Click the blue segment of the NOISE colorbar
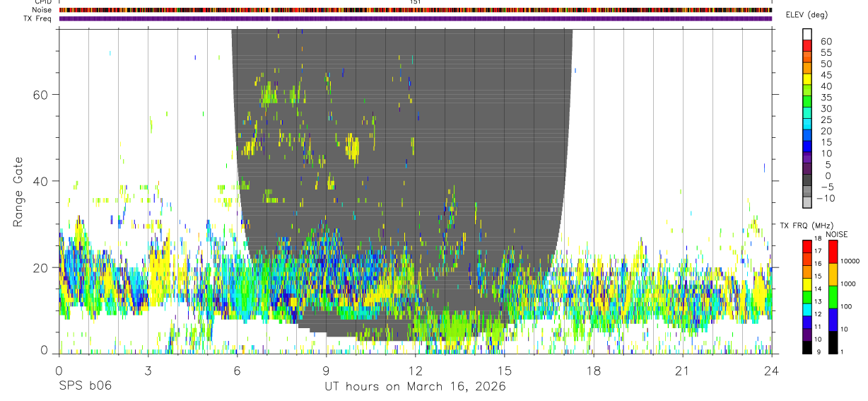Viewport: 868px width, 401px height. click(833, 320)
